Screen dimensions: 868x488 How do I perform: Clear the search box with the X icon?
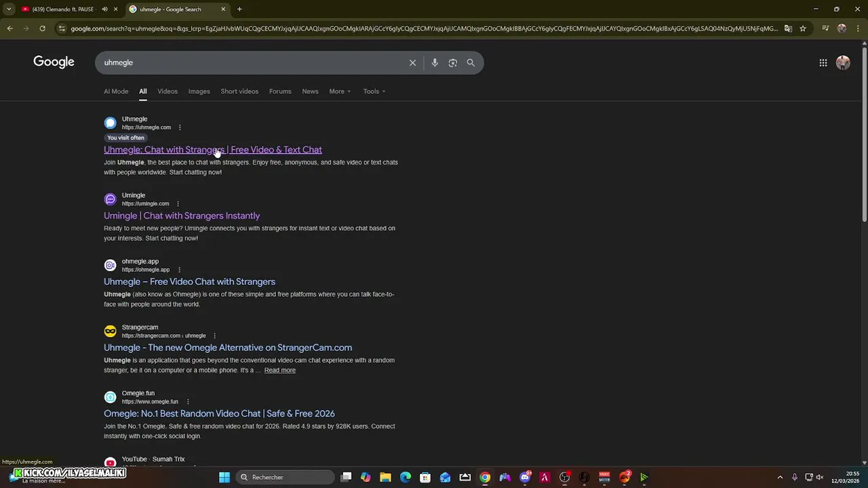tap(412, 62)
